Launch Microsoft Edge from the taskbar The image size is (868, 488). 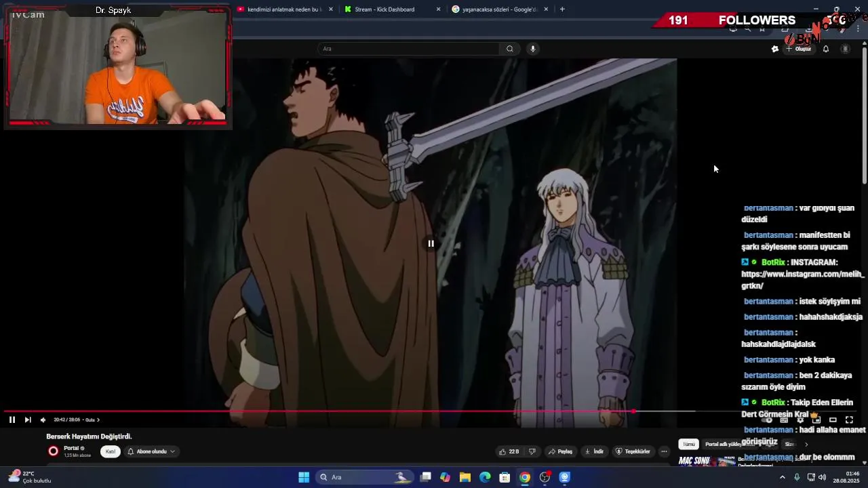pyautogui.click(x=485, y=477)
